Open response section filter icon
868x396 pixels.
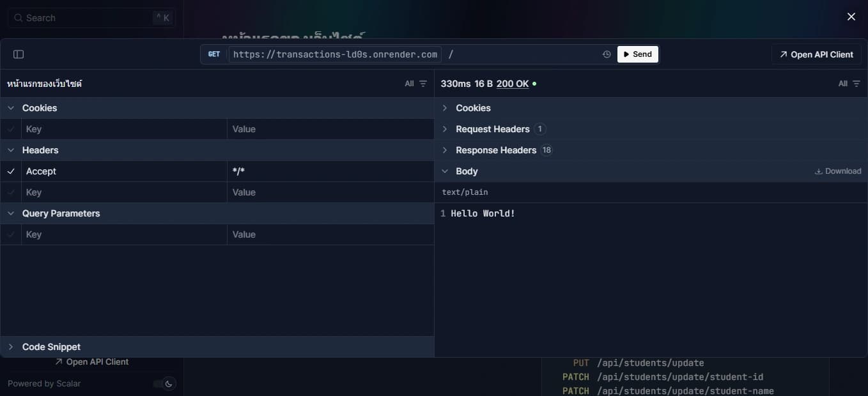coord(856,84)
